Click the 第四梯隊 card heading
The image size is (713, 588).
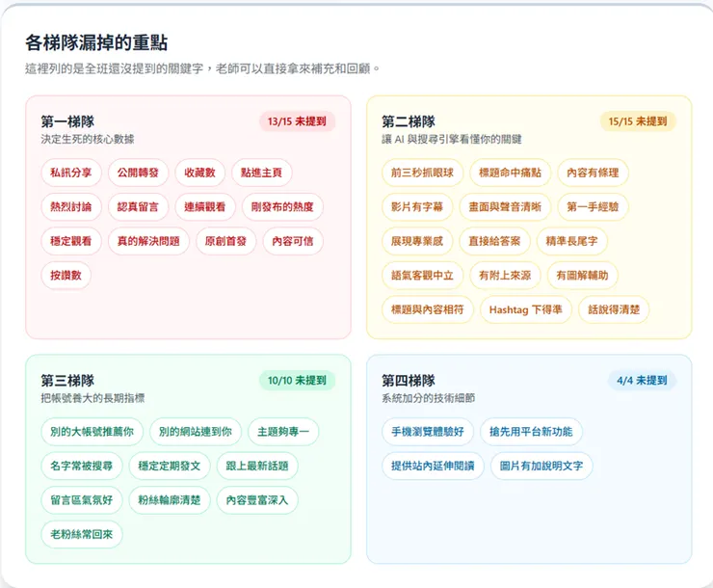[x=409, y=381]
